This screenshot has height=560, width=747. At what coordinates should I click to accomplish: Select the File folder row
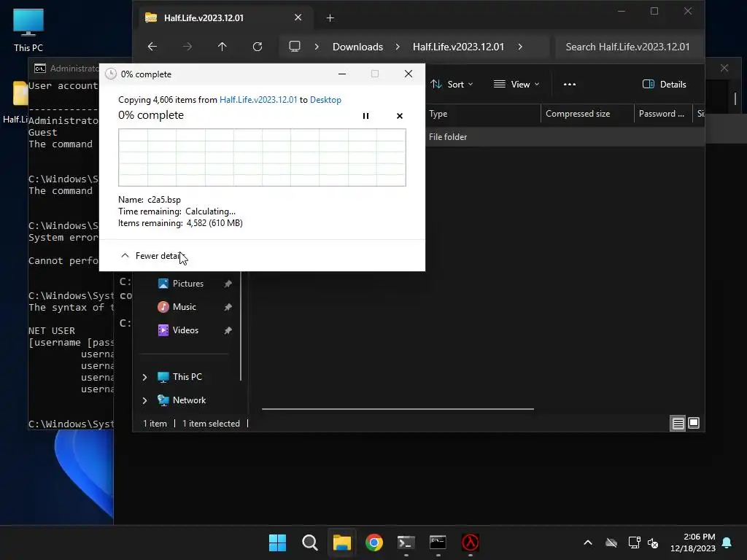pos(565,137)
